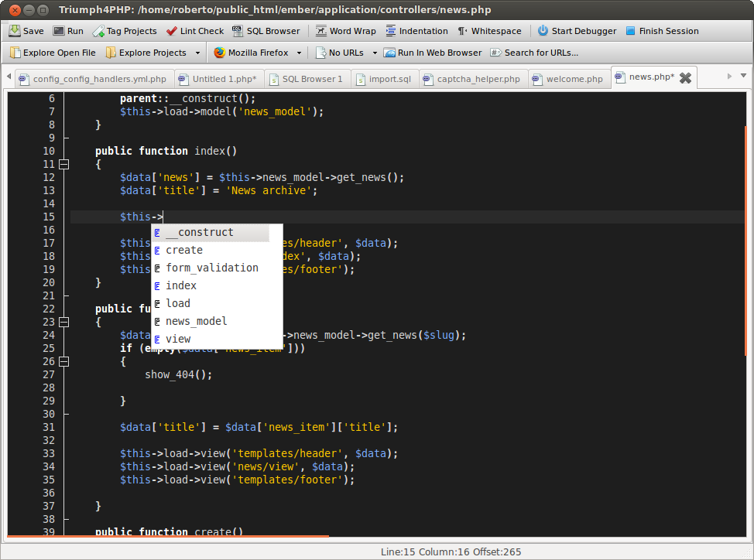
Task: Open SQL Browser from the toolbar icon
Action: pyautogui.click(x=238, y=31)
